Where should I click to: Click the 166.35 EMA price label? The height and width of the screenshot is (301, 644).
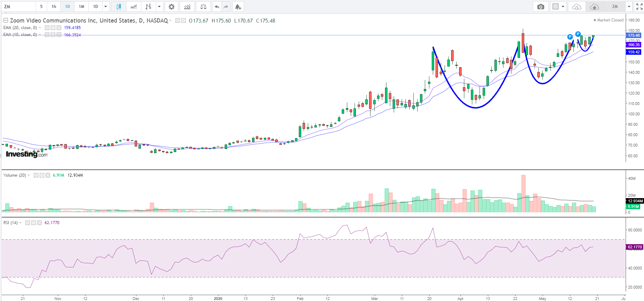[634, 45]
